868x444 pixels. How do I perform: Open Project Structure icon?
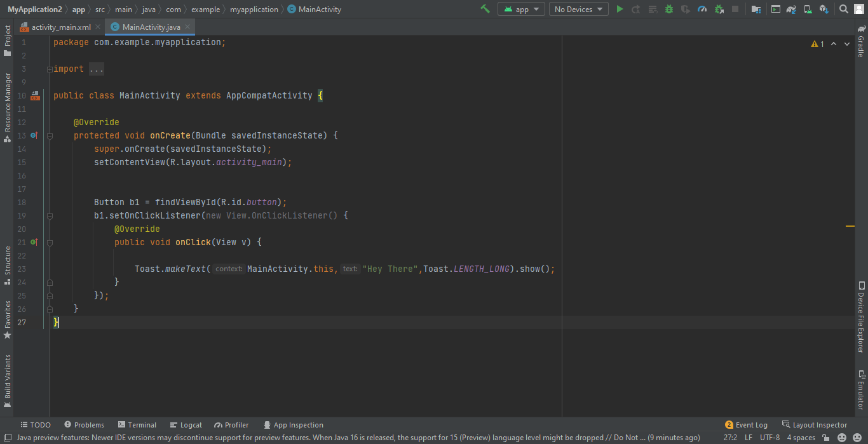click(x=756, y=9)
